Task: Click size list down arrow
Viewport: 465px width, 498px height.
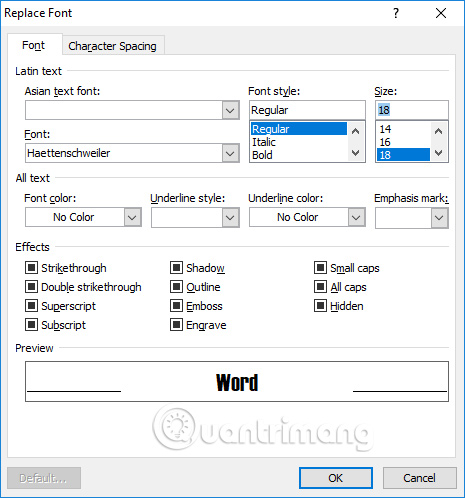Action: (x=439, y=153)
